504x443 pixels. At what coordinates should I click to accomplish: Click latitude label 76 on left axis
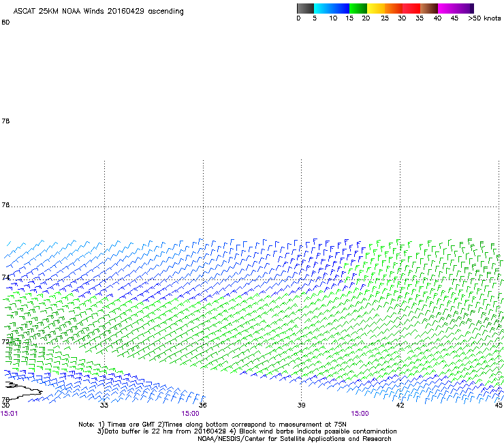point(5,205)
